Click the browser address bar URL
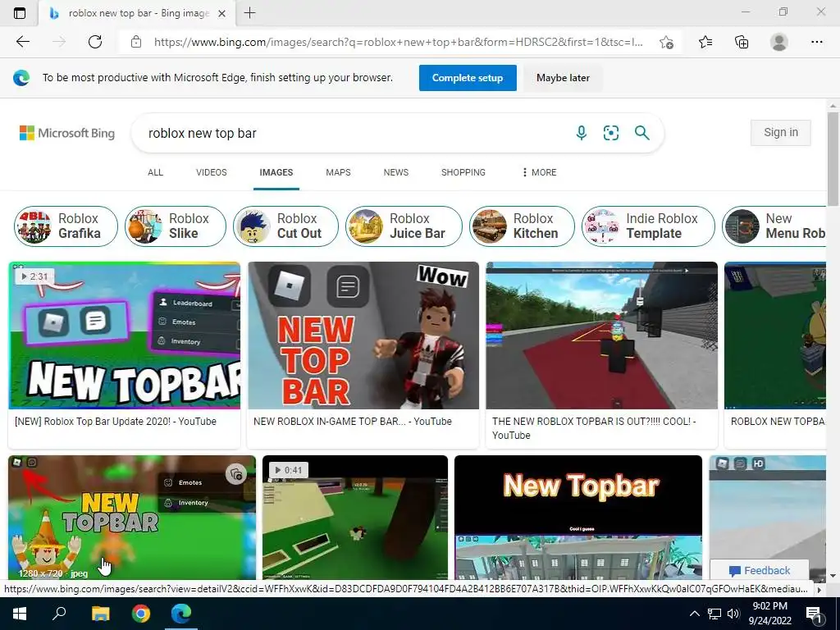This screenshot has height=630, width=840. click(398, 42)
